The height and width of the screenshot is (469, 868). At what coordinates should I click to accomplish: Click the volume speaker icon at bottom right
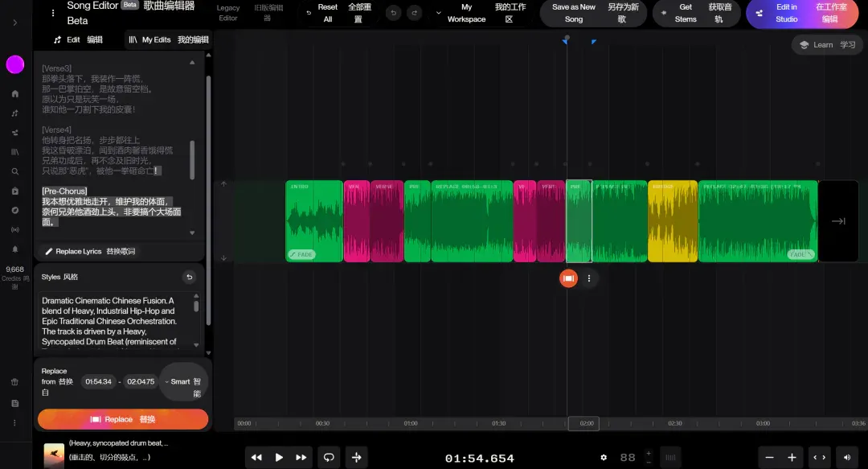point(847,458)
